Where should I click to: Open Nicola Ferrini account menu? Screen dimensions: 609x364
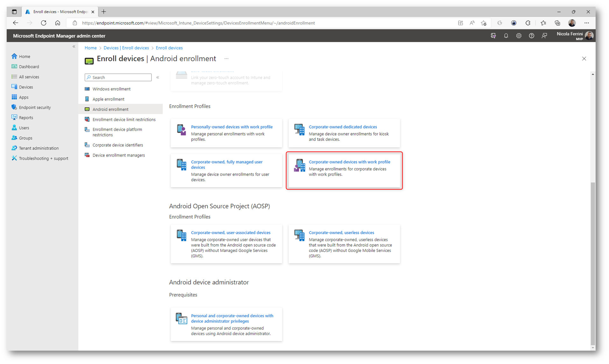click(x=575, y=36)
